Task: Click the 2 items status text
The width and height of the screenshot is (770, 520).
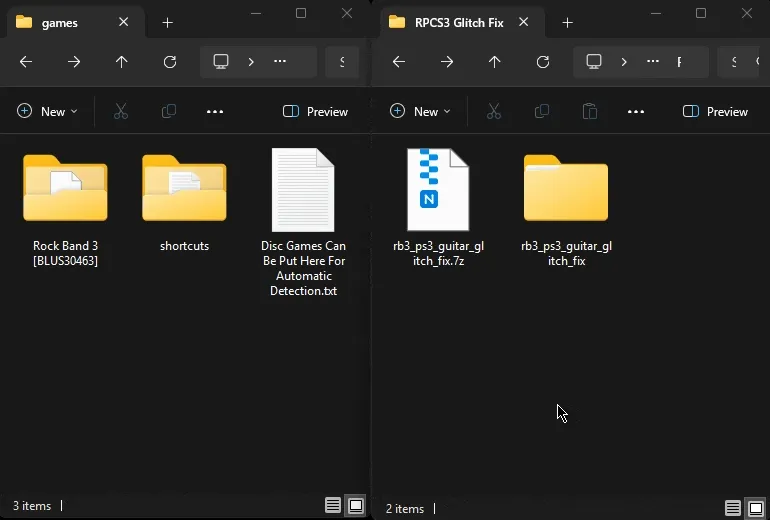Action: coord(405,509)
